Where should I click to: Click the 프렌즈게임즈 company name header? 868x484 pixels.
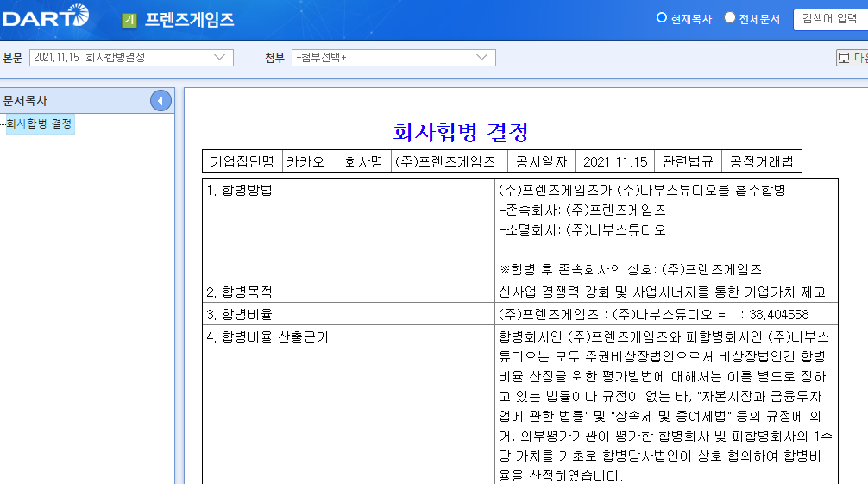[x=189, y=20]
